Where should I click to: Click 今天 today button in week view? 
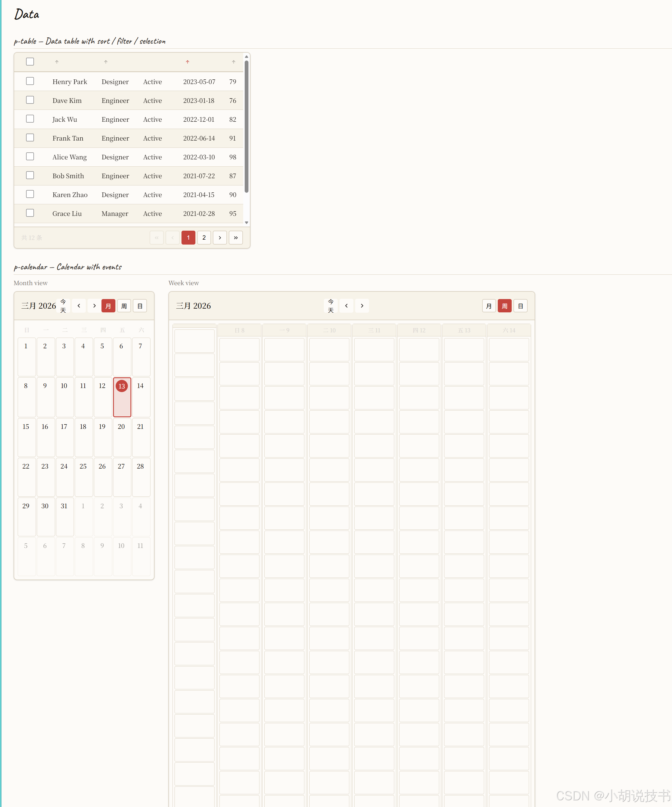click(x=330, y=306)
